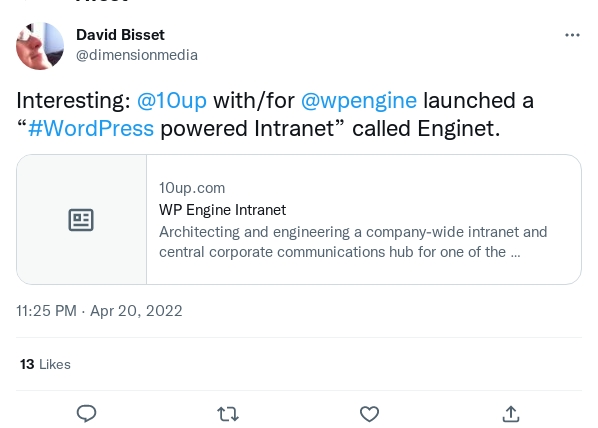Retweet this post using the arrows icon
Screen dimensions: 598x428
click(x=228, y=414)
